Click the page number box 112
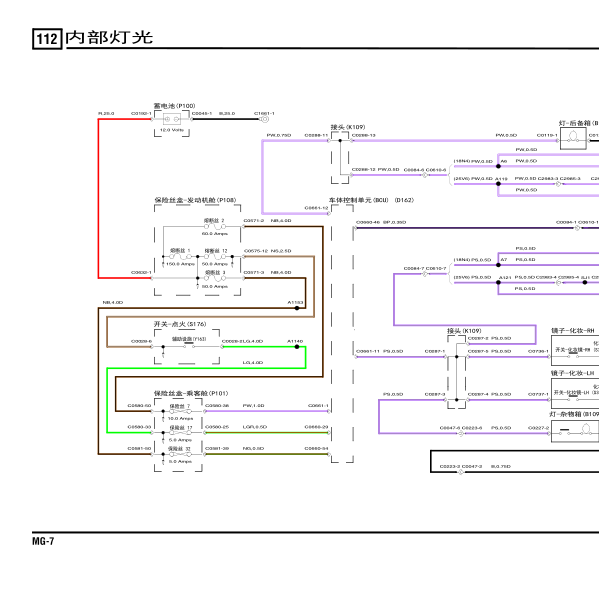599x595 pixels. point(47,39)
